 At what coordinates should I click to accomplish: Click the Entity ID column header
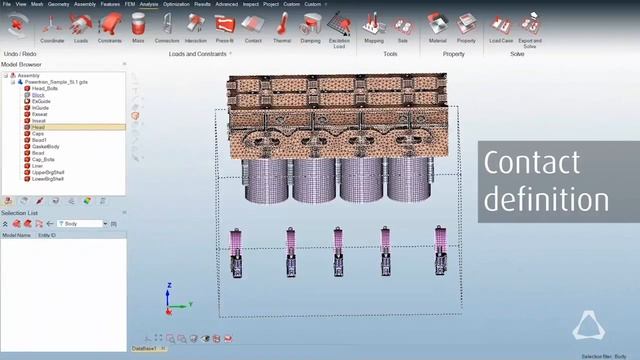47,235
